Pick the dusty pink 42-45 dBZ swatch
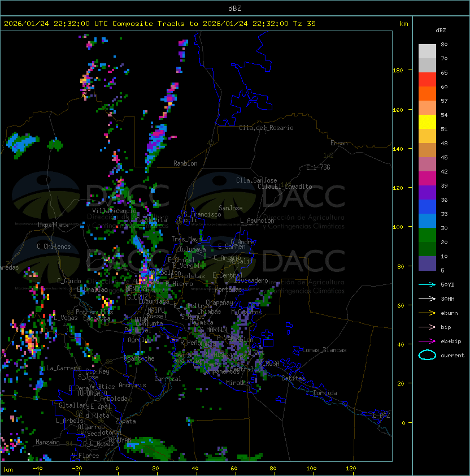This screenshot has width=470, height=476. [427, 165]
